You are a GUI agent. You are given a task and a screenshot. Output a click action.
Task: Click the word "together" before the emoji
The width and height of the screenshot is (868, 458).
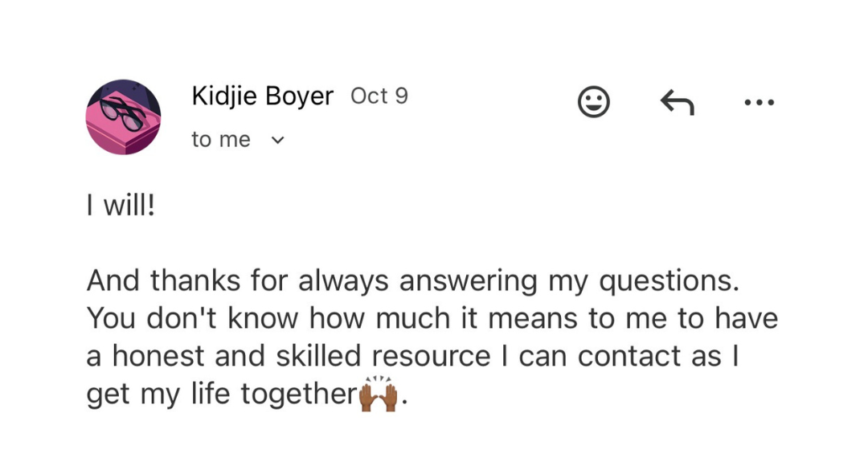tap(300, 395)
